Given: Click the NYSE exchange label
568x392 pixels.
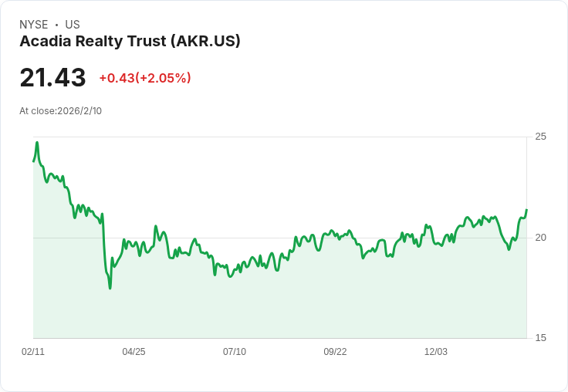Looking at the screenshot, I should (33, 25).
